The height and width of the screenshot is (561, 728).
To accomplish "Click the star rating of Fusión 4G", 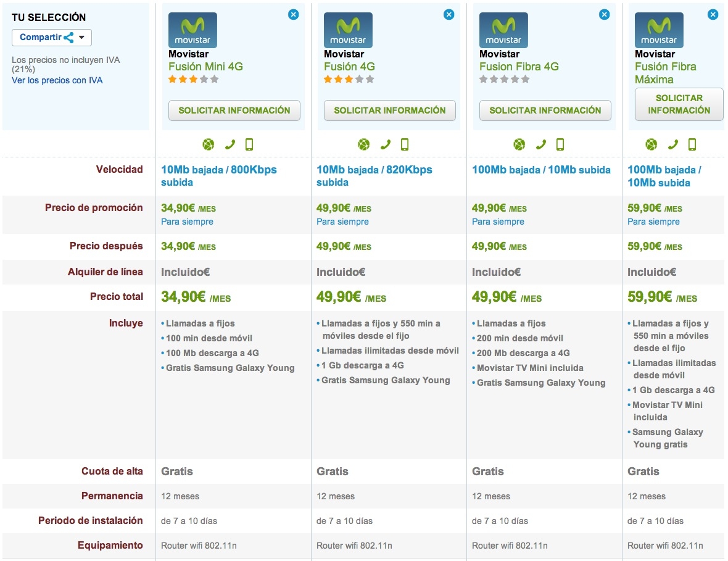I will (x=349, y=80).
